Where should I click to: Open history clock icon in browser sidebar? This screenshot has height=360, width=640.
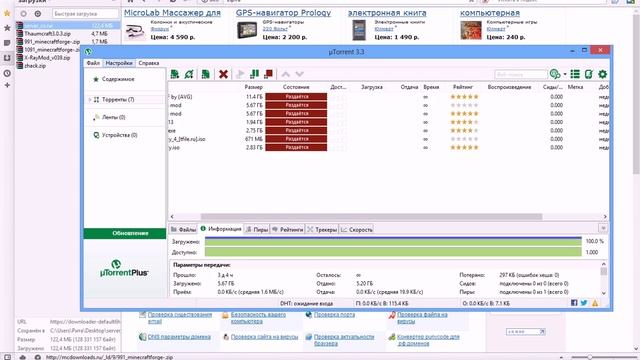pyautogui.click(x=7, y=73)
